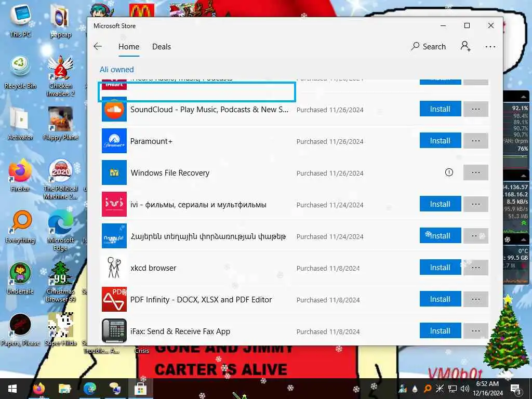Screen dimensions: 532x399
Task: Select the xkcd browser title
Action: pos(153,268)
